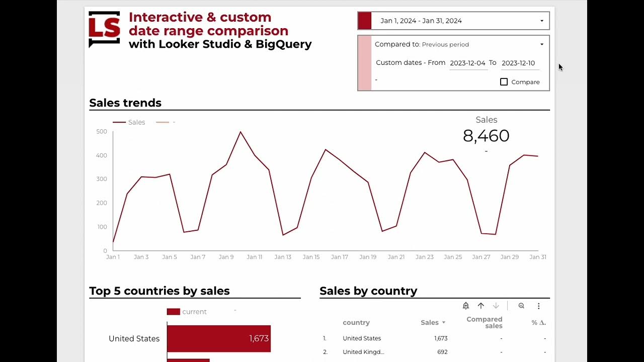Viewport: 644px width, 362px height.
Task: Click the LS logo
Action: click(x=104, y=29)
